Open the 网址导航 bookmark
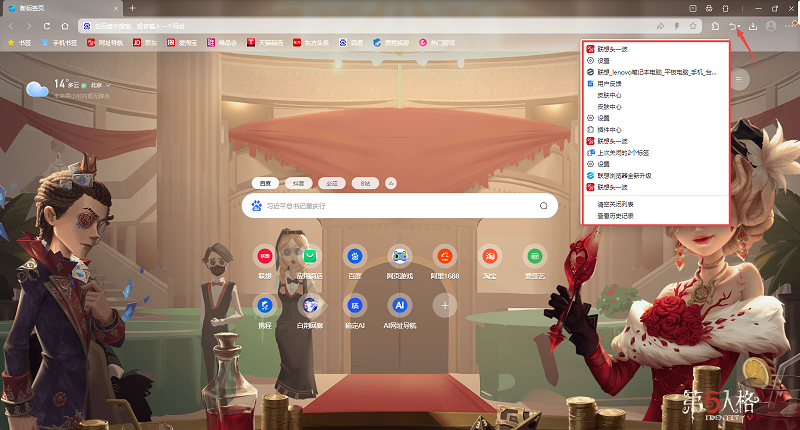This screenshot has height=430, width=800. click(105, 43)
